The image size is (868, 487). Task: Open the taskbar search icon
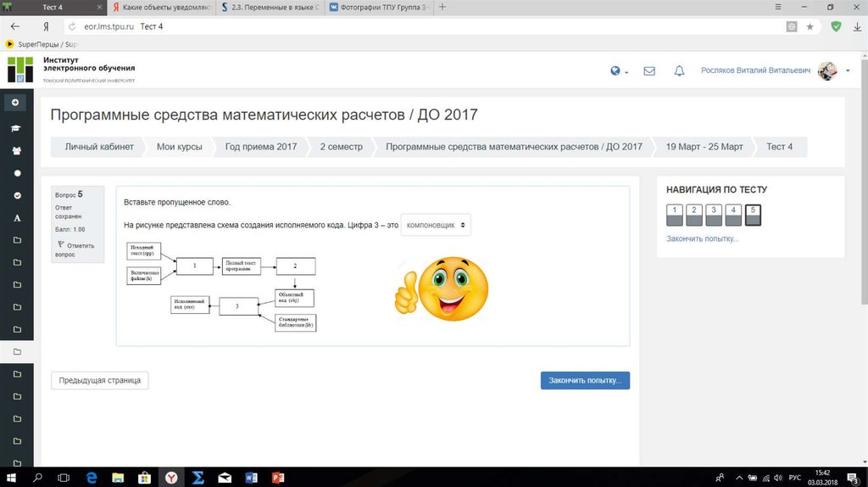click(37, 478)
